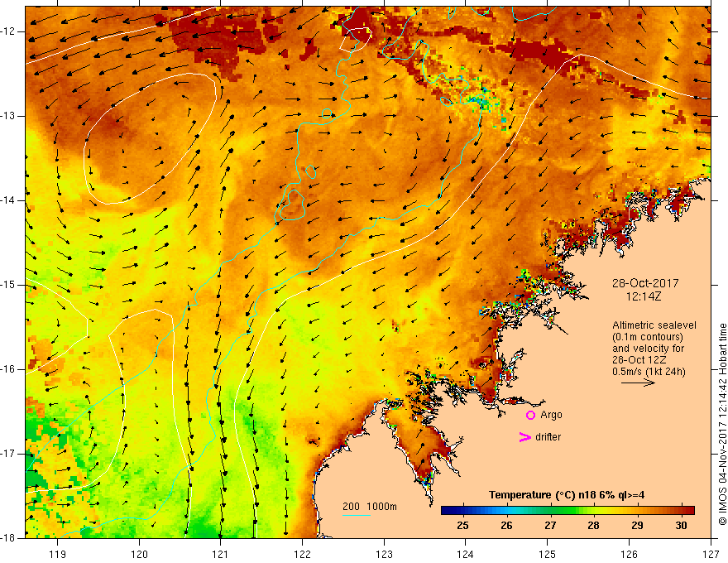Click the color bar label '30'
The image size is (728, 563).
[681, 526]
